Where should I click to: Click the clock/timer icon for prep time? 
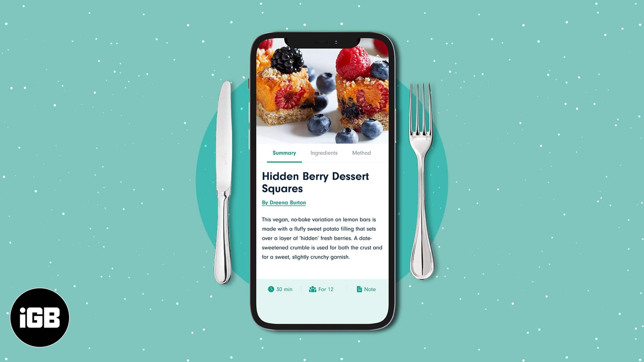click(271, 289)
